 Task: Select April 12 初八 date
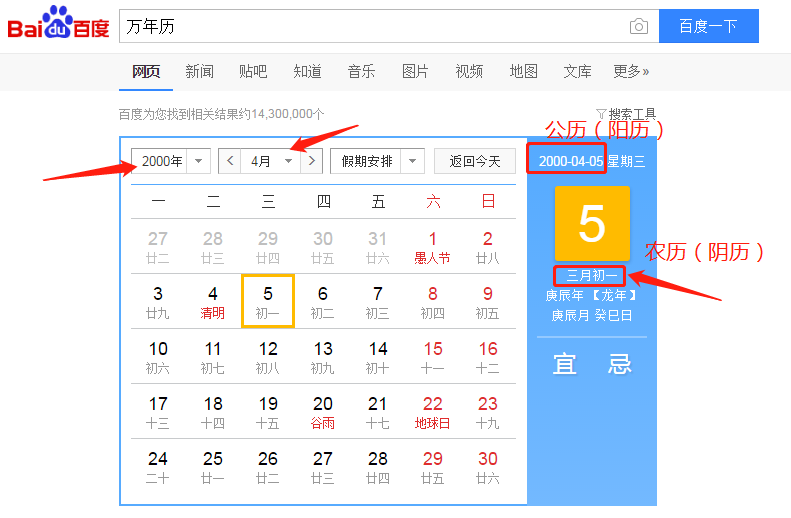(268, 357)
